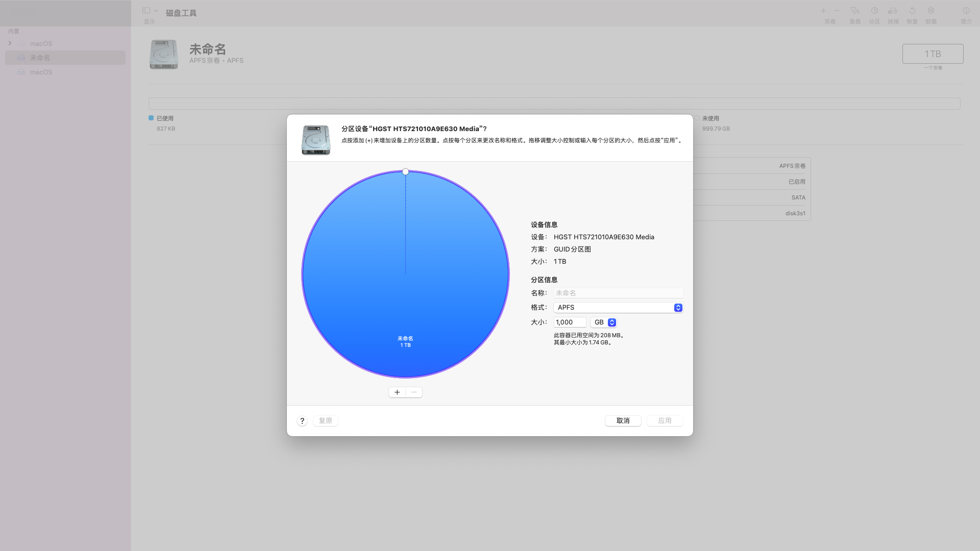
Task: Click the help question mark button
Action: pos(302,421)
